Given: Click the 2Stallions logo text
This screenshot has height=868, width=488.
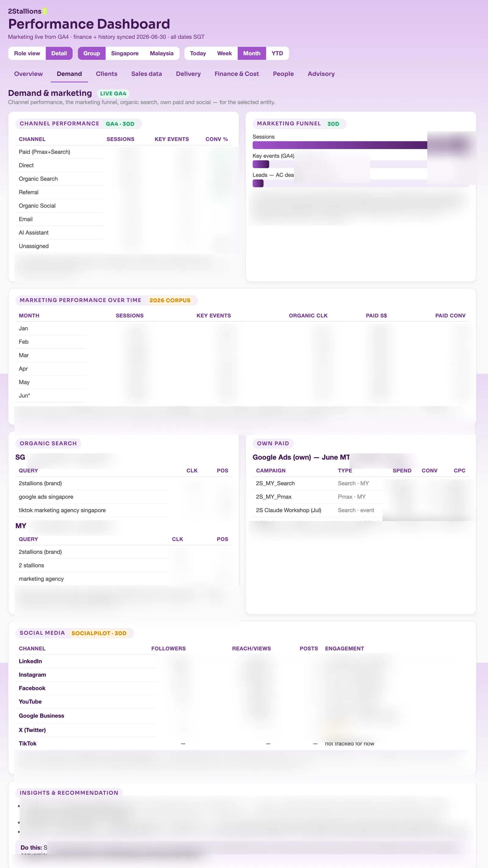Looking at the screenshot, I should pyautogui.click(x=25, y=11).
